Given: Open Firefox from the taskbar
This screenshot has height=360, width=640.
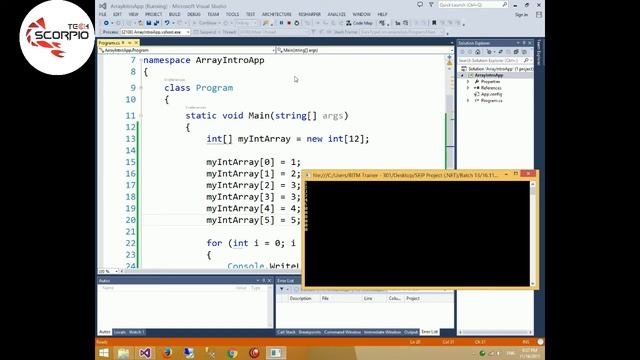Looking at the screenshot, I should pyautogui.click(x=167, y=353).
